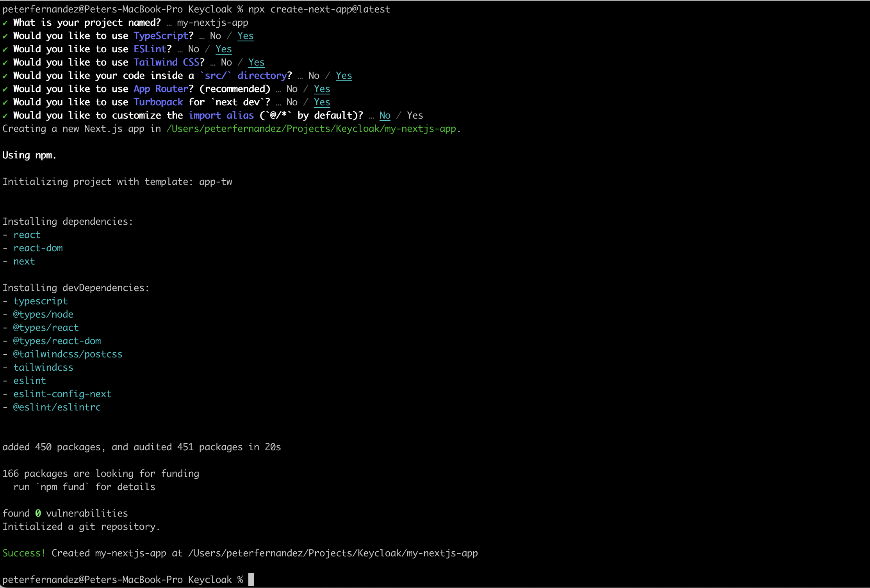The width and height of the screenshot is (870, 588).
Task: Click the 'added 450 packages' line
Action: (x=141, y=447)
